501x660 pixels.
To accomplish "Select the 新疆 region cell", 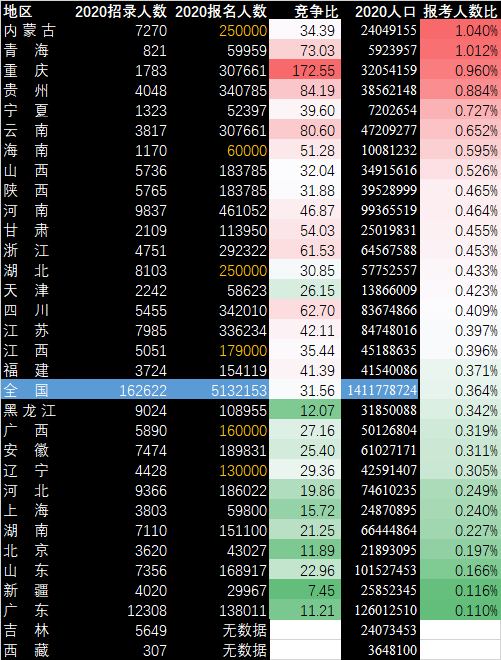I will [26, 591].
